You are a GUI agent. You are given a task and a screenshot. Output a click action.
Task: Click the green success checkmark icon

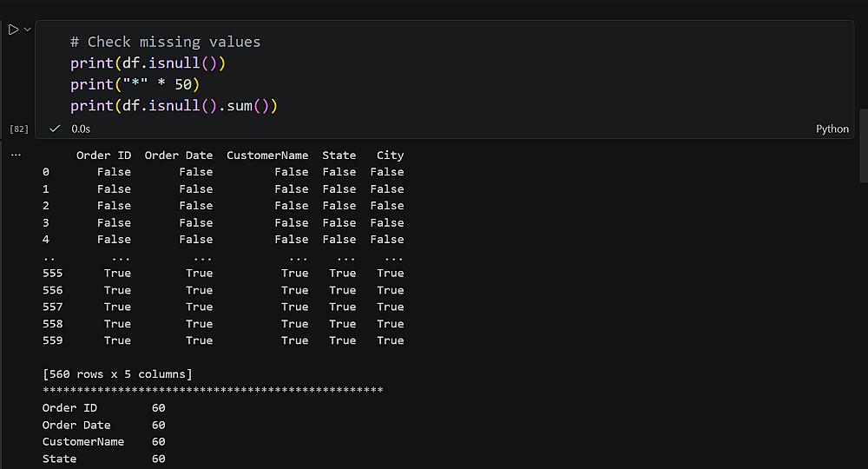55,129
